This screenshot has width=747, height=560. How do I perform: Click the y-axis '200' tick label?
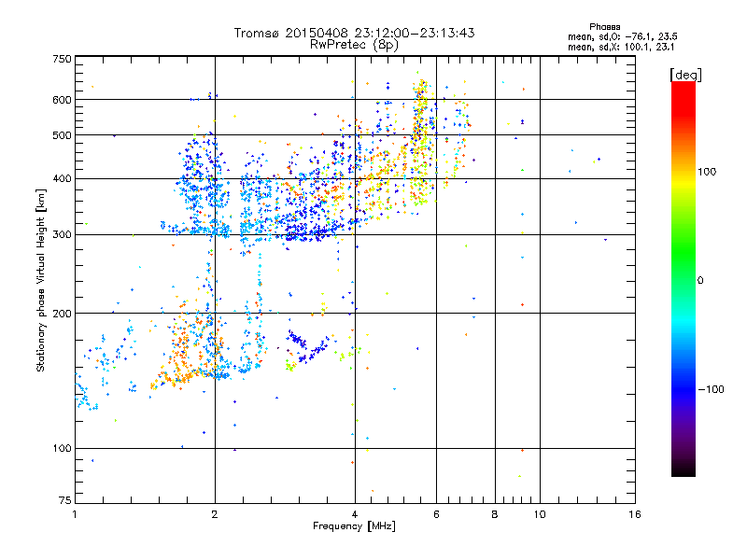pos(63,314)
